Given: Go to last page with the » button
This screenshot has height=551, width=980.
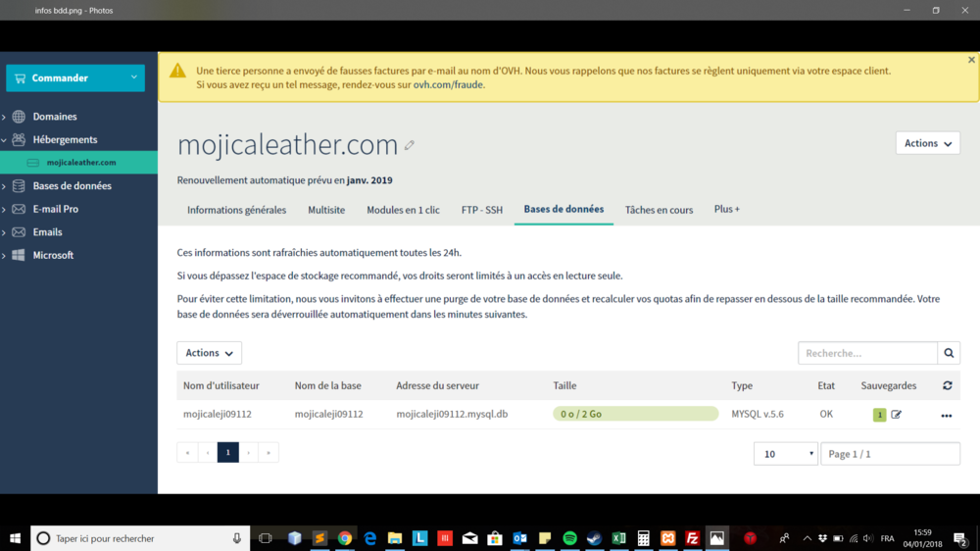Looking at the screenshot, I should (x=269, y=452).
